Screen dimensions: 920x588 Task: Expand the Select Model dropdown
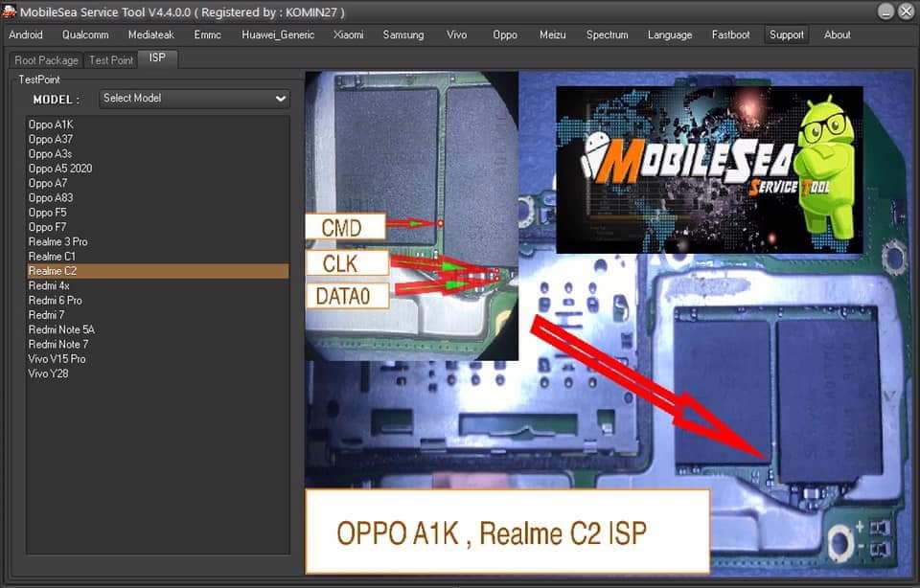[195, 99]
